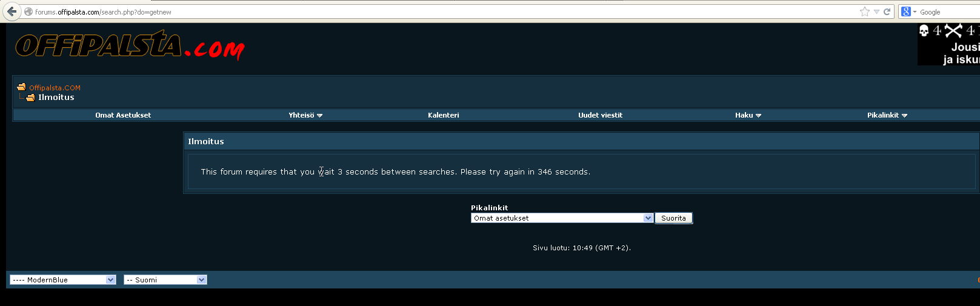Click the browser back arrow button
This screenshot has width=980, height=306.
click(12, 12)
